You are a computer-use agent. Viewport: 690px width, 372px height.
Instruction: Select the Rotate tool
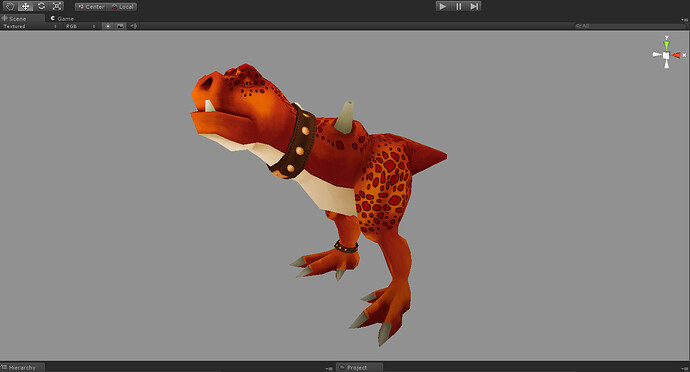(41, 6)
